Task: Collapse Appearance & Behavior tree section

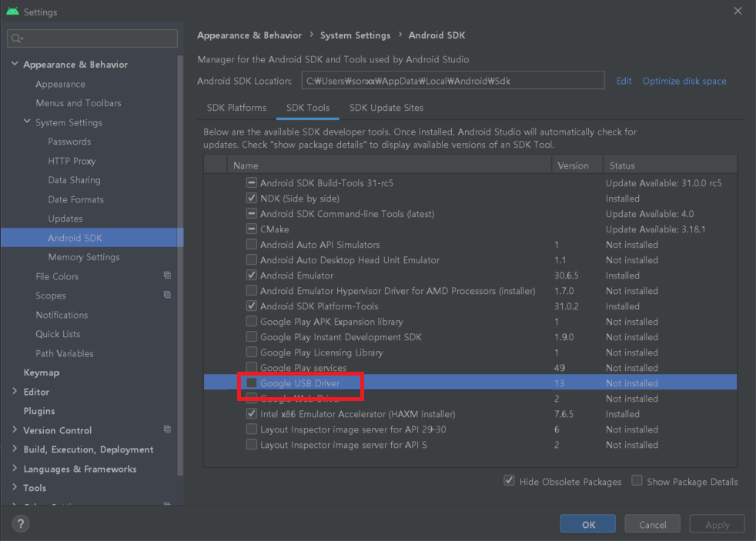Action: point(15,64)
